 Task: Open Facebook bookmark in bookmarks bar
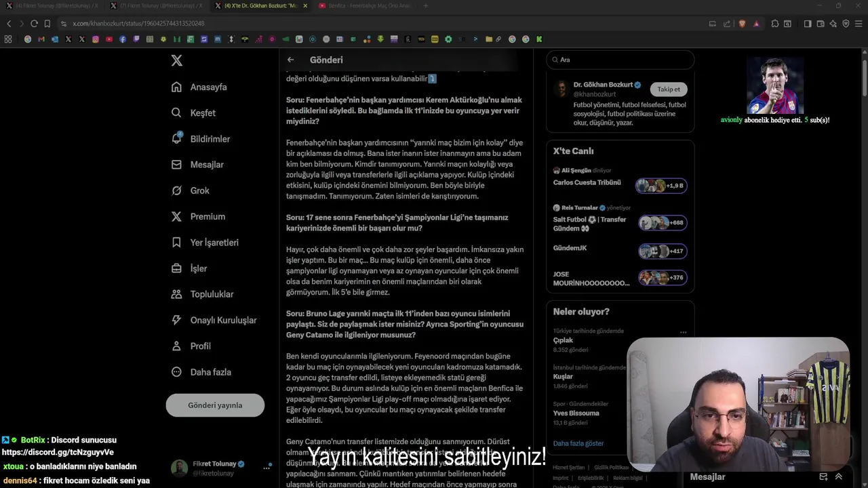[x=123, y=39]
